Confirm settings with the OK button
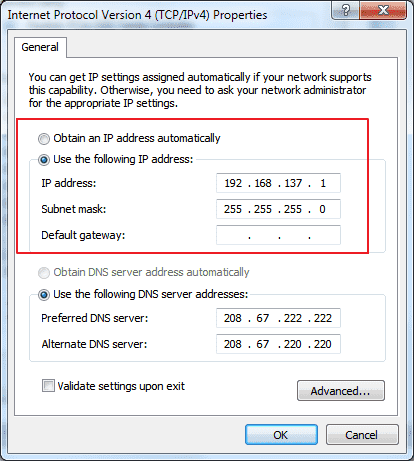This screenshot has width=414, height=461. [x=281, y=435]
